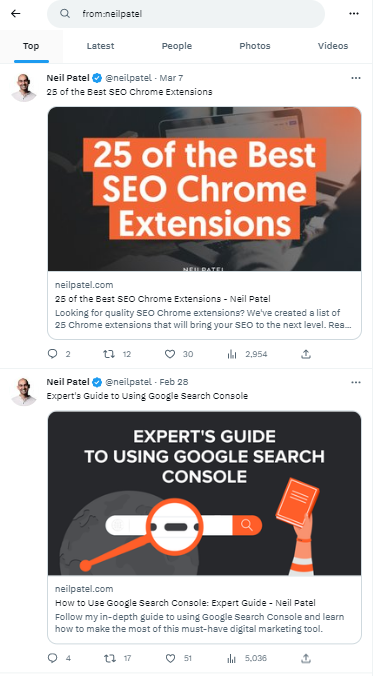Switch to the Videos tab
This screenshot has height=676, width=376.
click(x=333, y=46)
